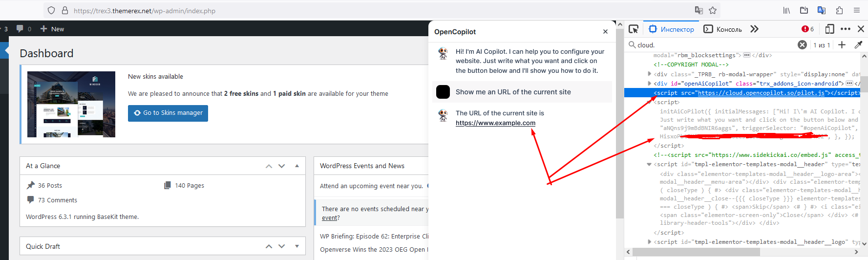The width and height of the screenshot is (868, 260).
Task: Click the comments bubble icon in the admin bar
Action: click(x=20, y=29)
